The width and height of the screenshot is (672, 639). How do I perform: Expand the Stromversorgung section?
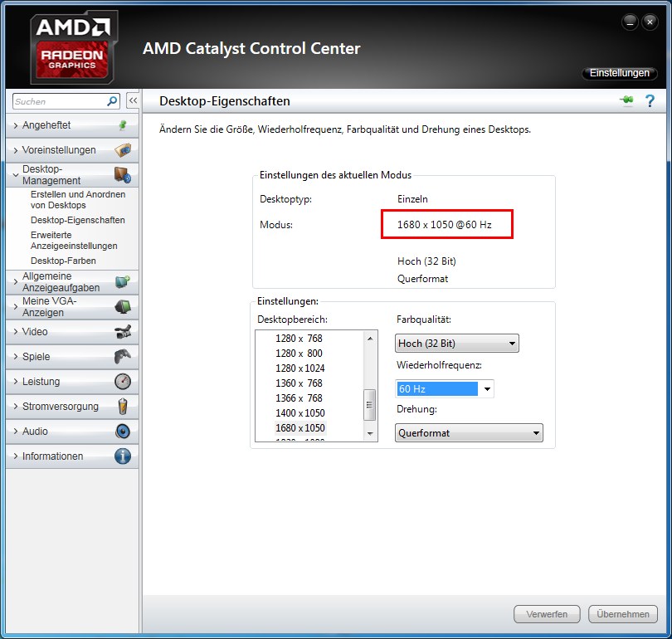(16, 407)
